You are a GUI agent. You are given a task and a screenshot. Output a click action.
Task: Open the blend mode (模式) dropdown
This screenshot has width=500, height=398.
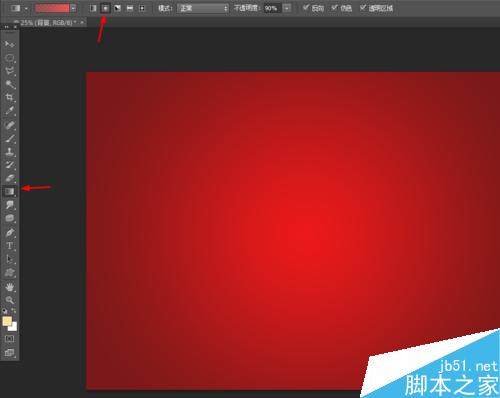[x=203, y=8]
